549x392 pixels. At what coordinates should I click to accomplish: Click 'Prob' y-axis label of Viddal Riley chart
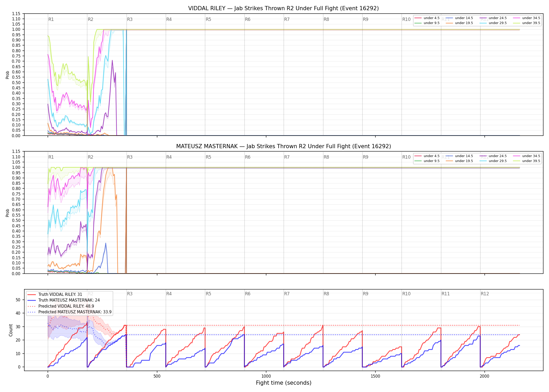[7, 75]
